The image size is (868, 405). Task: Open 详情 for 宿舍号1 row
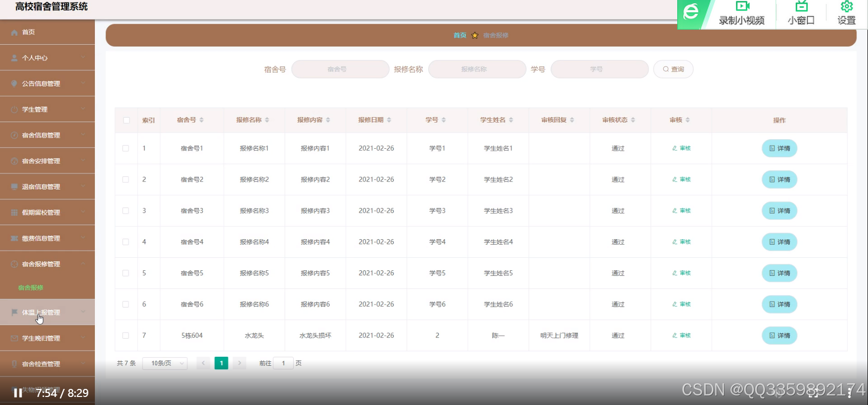779,148
